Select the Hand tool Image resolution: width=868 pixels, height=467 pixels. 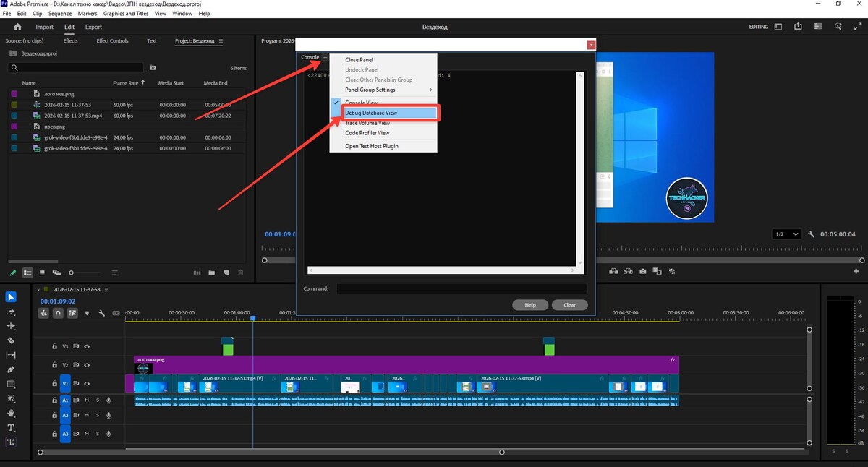pyautogui.click(x=11, y=413)
